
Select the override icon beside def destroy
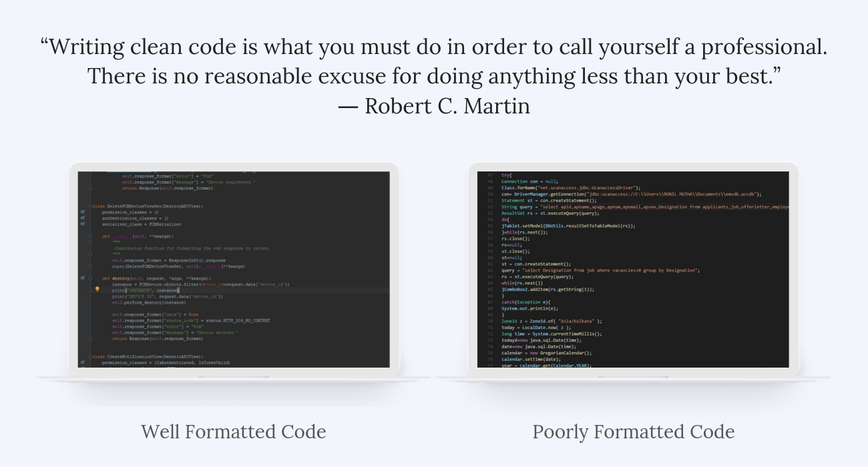coord(81,278)
